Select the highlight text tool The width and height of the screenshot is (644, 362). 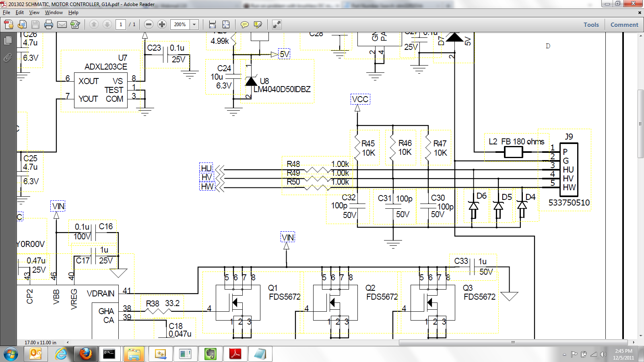(x=258, y=25)
